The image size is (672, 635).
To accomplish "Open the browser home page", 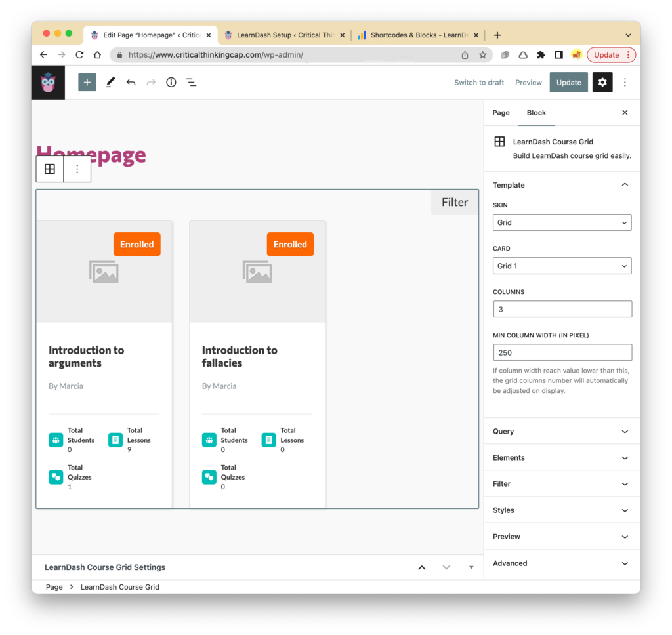I will point(97,55).
